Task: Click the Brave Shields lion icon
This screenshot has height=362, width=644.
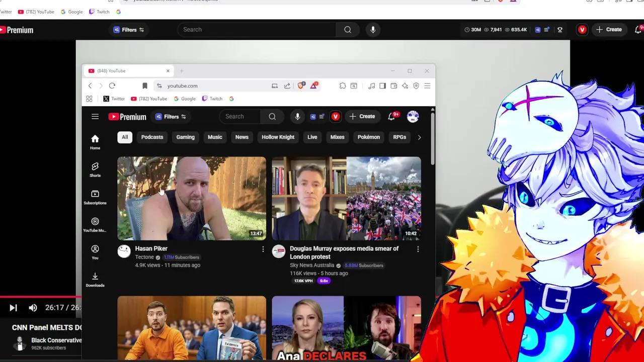Action: [301, 86]
